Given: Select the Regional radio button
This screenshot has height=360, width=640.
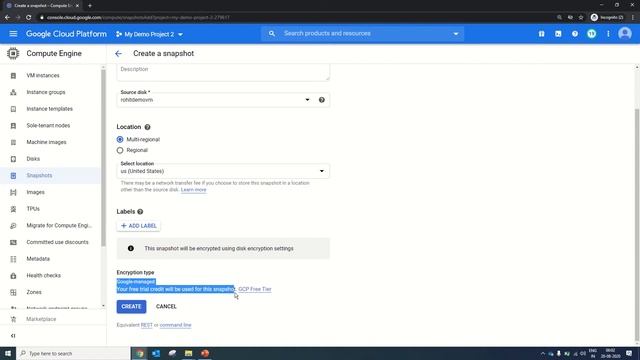Looking at the screenshot, I should (x=120, y=150).
